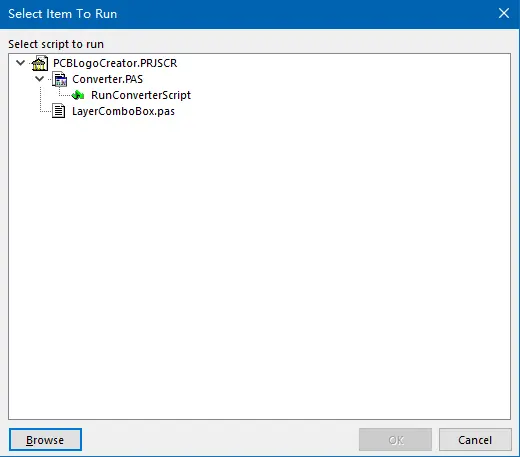520x457 pixels.
Task: Click blank white space in script tree
Action: pos(259,267)
